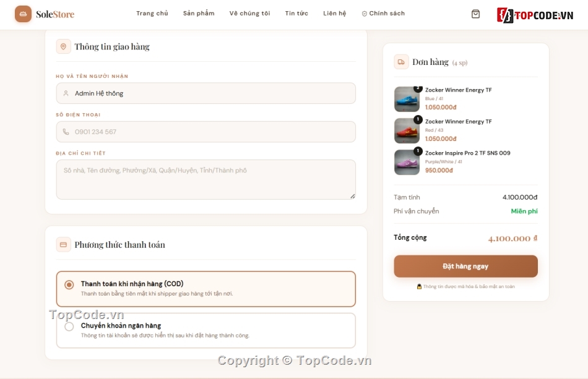Click the Tổng cộng total 4.100.000 đ
The image size is (588, 379).
pyautogui.click(x=512, y=239)
